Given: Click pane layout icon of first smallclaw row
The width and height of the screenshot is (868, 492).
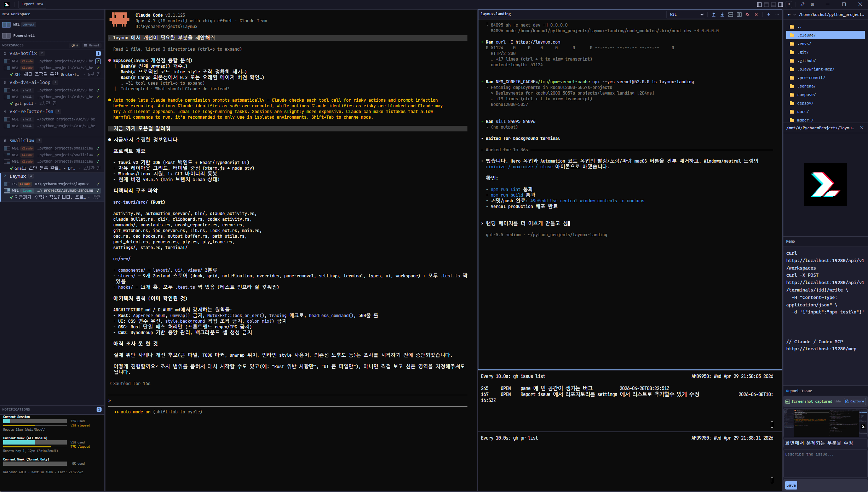Looking at the screenshot, I should [x=7, y=148].
